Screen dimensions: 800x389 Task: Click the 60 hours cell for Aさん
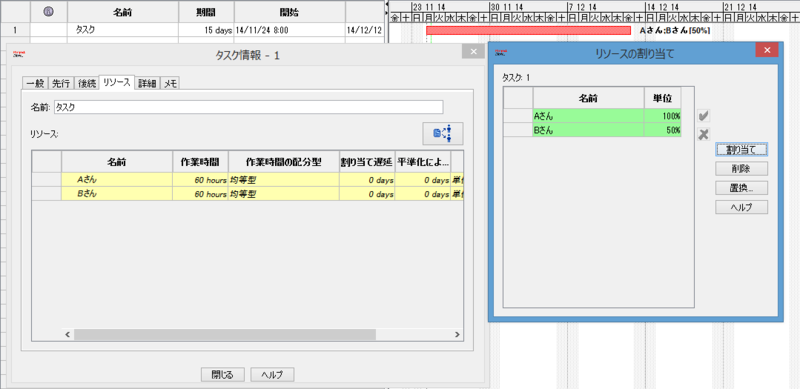pos(201,180)
